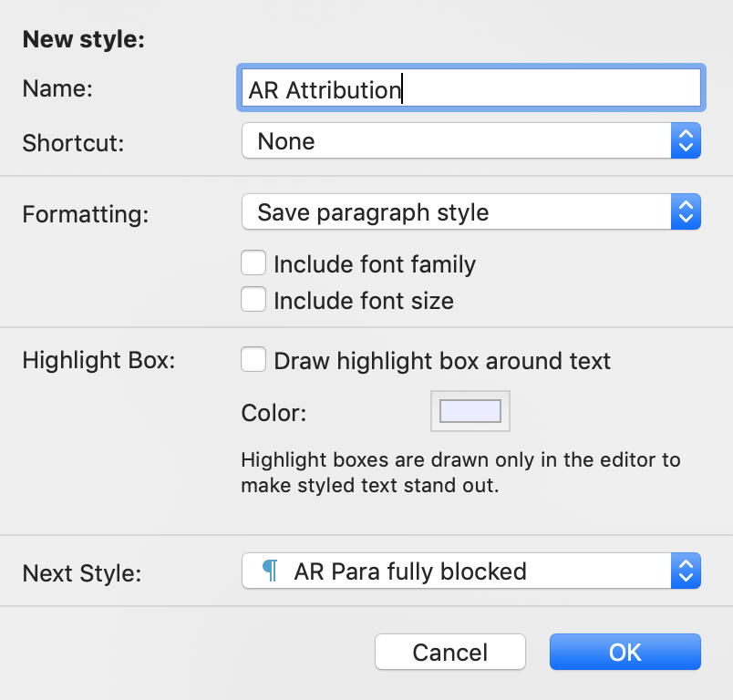
Task: Open the Shortcut dropdown showing None
Action: click(470, 140)
